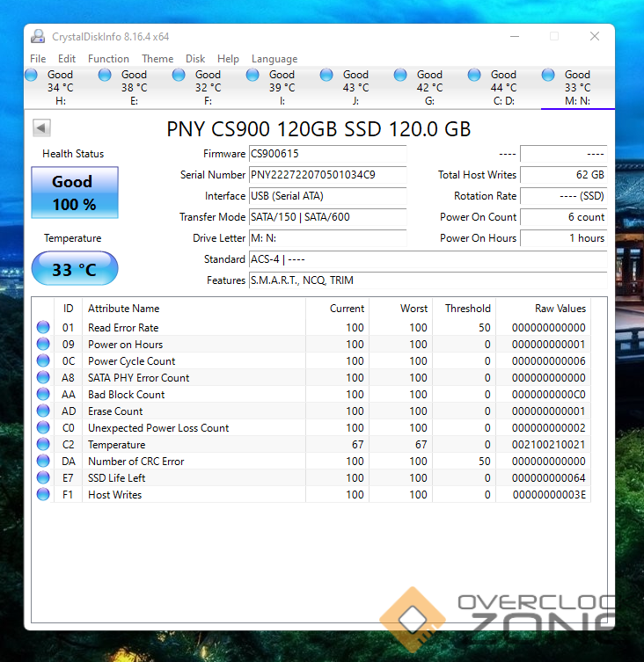Click status orb for Erase Count
The image size is (644, 662).
[x=43, y=411]
